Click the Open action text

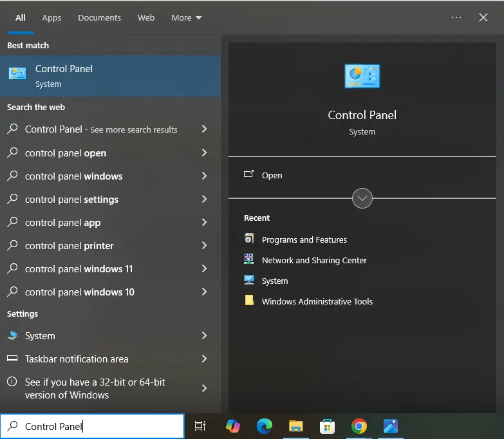point(272,176)
